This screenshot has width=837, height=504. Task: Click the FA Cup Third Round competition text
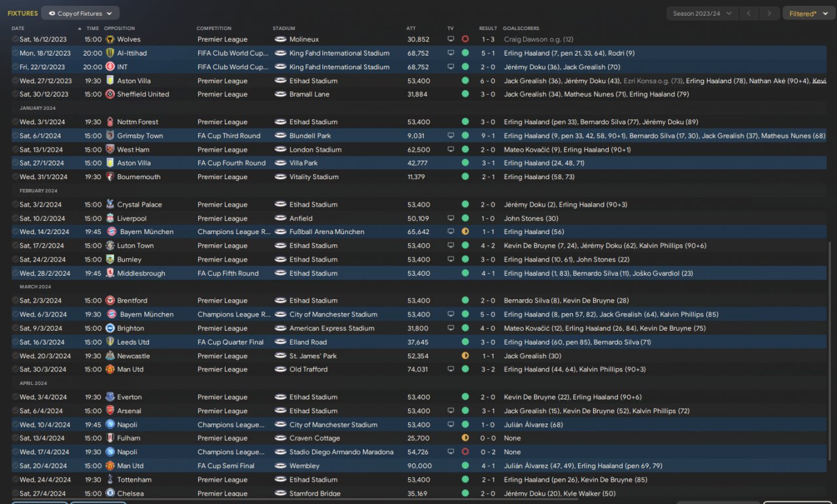229,136
